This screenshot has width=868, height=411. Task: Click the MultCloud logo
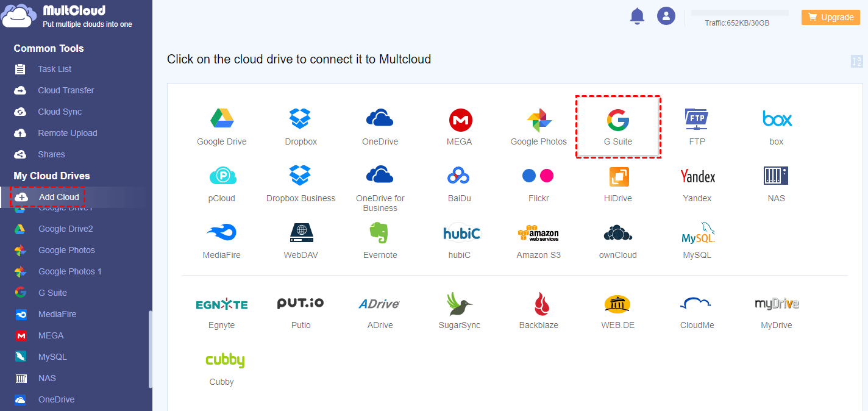point(67,16)
